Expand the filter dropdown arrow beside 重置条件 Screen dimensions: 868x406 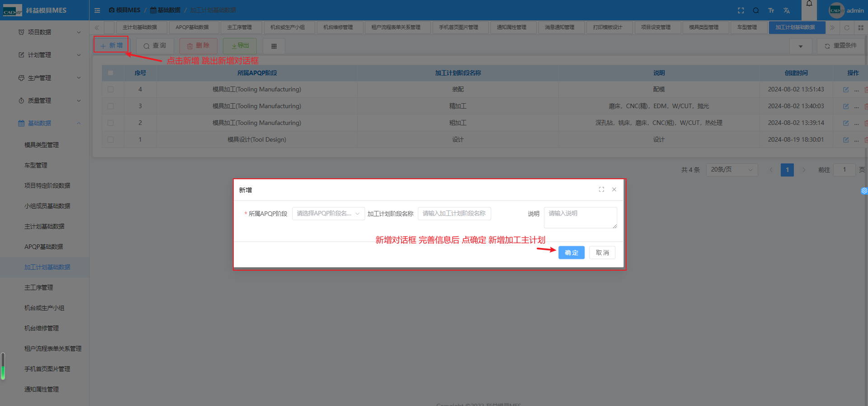801,46
